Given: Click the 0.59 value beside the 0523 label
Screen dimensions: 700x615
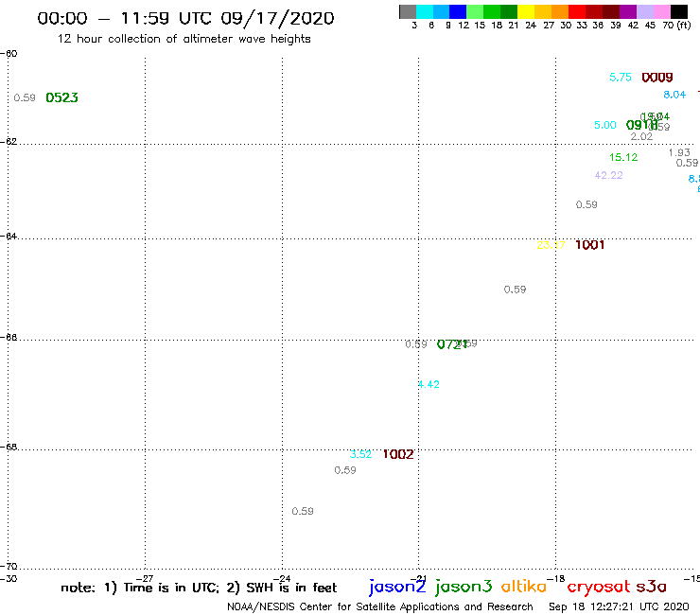Looking at the screenshot, I should click(25, 97).
